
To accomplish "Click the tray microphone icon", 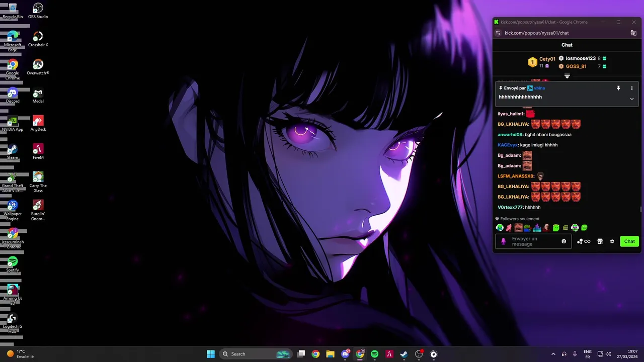I will tap(575, 354).
